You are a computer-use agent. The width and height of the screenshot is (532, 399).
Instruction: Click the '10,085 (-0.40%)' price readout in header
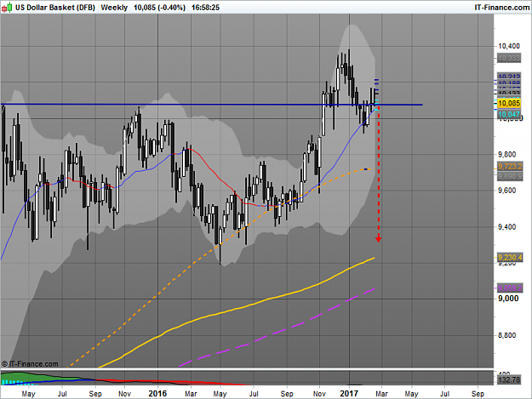point(159,8)
